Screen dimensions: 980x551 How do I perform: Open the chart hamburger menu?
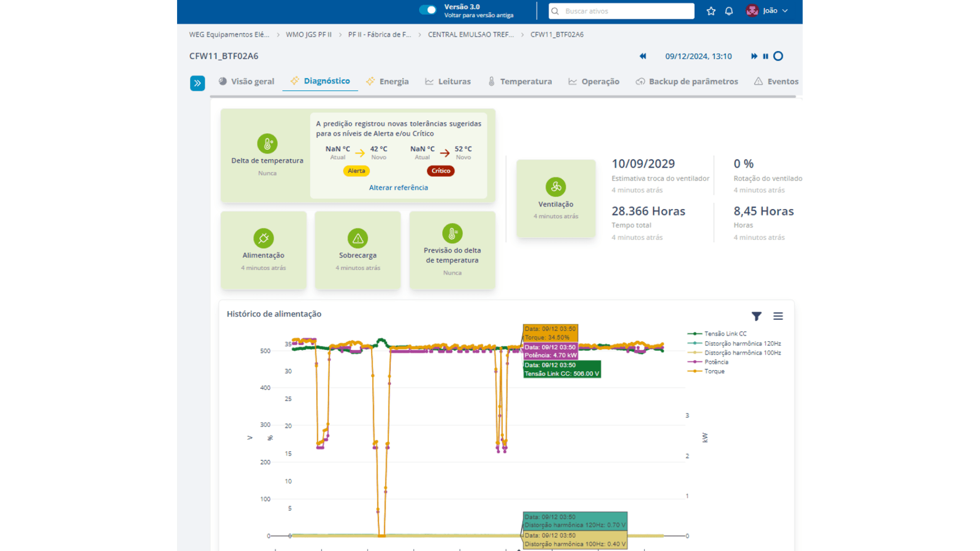pyautogui.click(x=778, y=316)
